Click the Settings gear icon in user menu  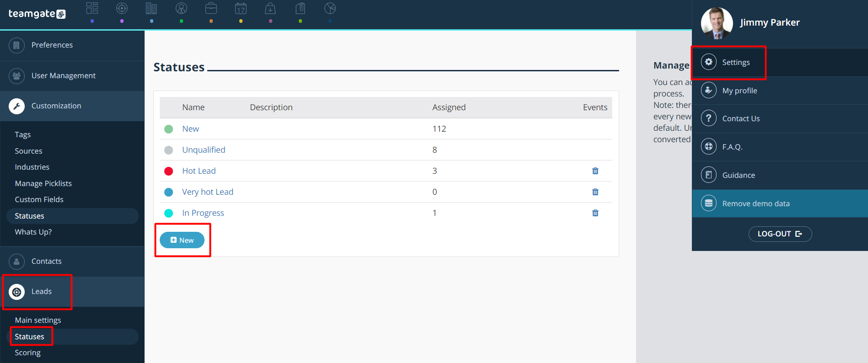[x=709, y=62]
